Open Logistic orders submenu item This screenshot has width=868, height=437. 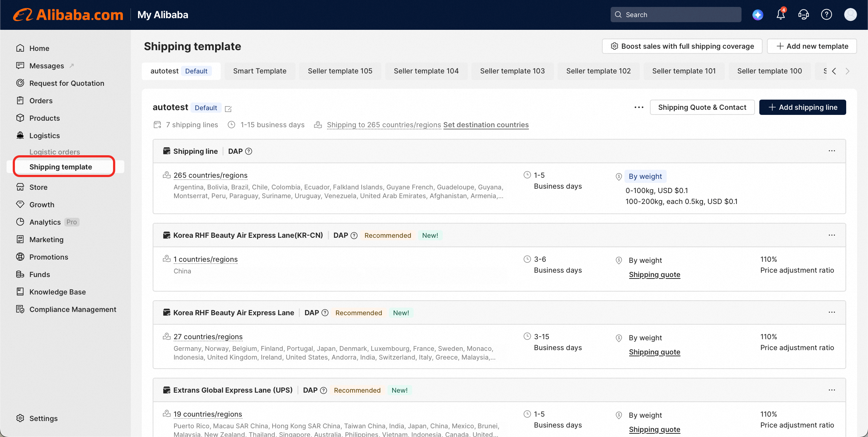(55, 152)
